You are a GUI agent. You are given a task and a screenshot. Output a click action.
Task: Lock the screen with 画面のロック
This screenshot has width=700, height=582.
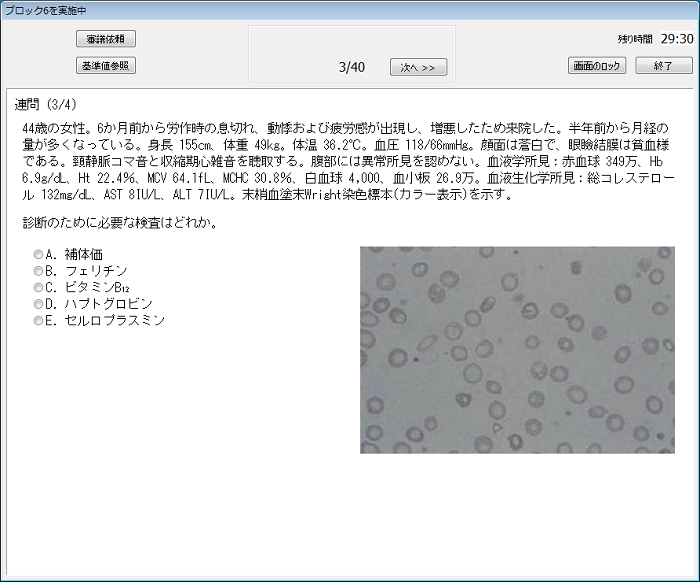click(x=597, y=66)
